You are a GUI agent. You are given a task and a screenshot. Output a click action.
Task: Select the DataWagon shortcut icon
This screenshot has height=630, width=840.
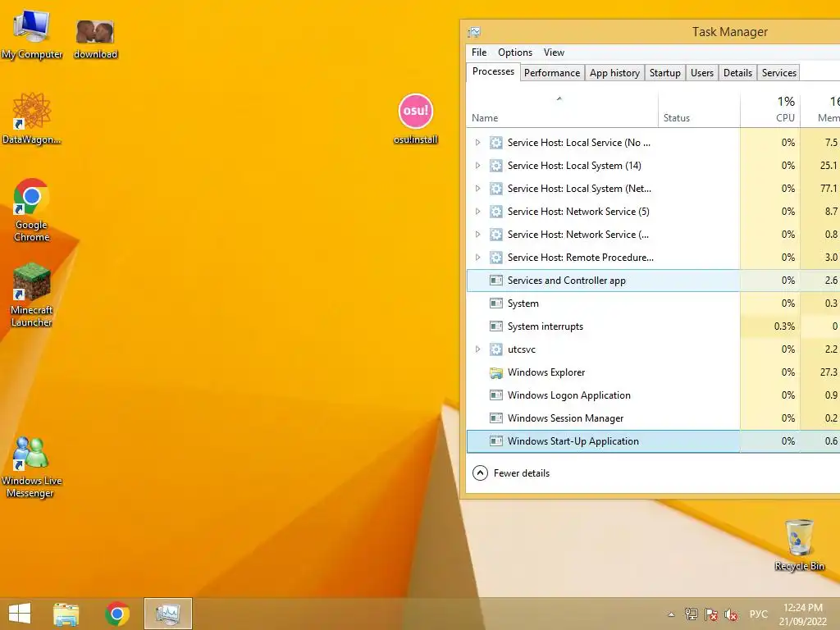[32, 119]
